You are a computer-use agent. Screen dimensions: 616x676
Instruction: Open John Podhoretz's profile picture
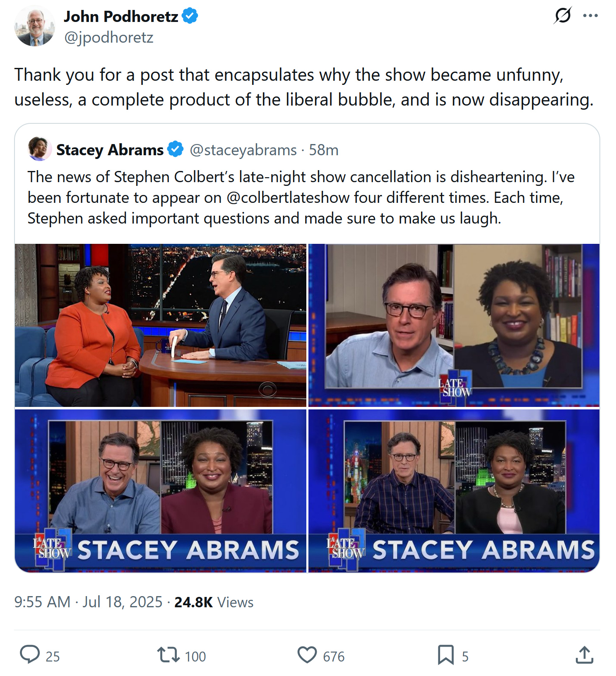pyautogui.click(x=35, y=26)
